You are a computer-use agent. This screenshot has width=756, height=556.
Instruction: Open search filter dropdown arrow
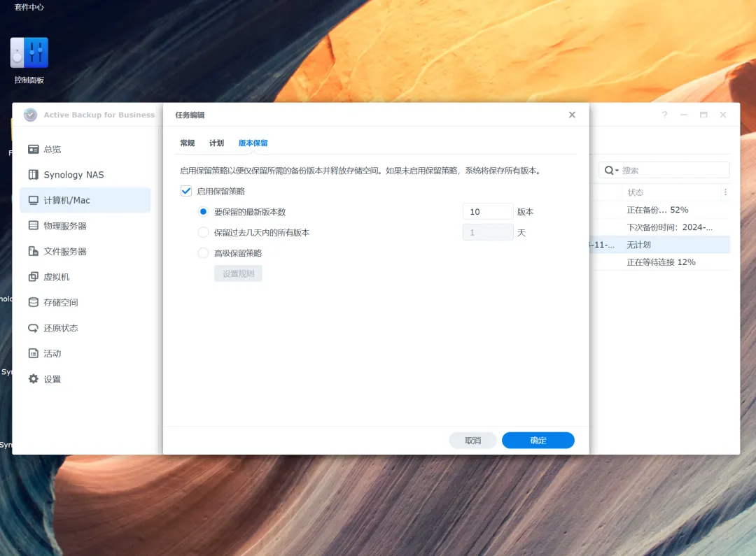coord(617,171)
